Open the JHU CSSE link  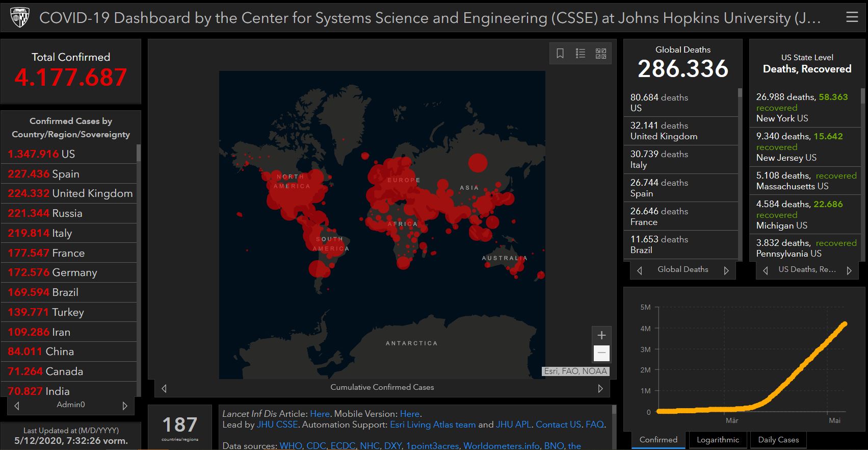pyautogui.click(x=277, y=424)
